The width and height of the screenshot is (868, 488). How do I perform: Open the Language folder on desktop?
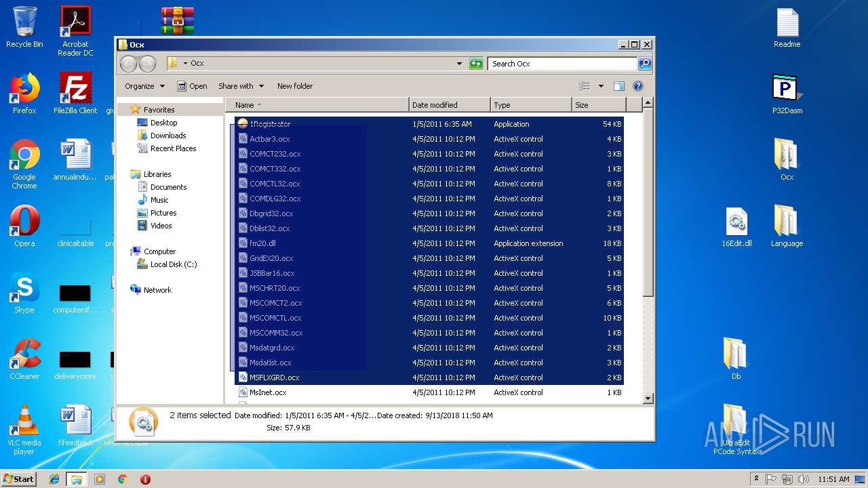(787, 226)
